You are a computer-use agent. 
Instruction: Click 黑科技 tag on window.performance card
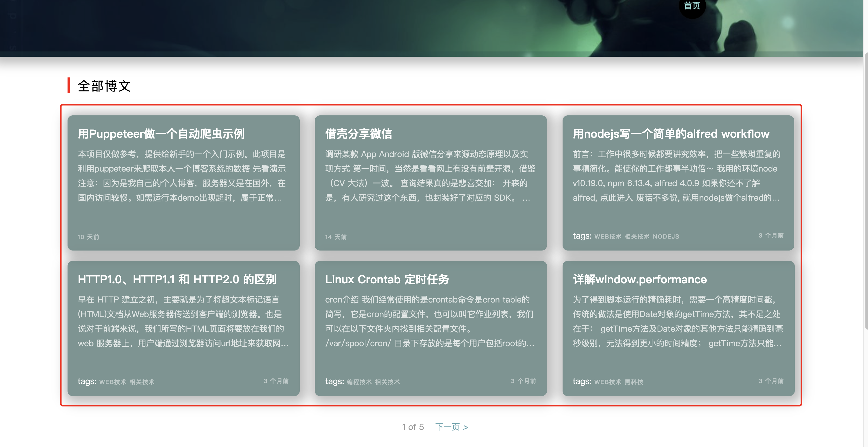point(634,382)
